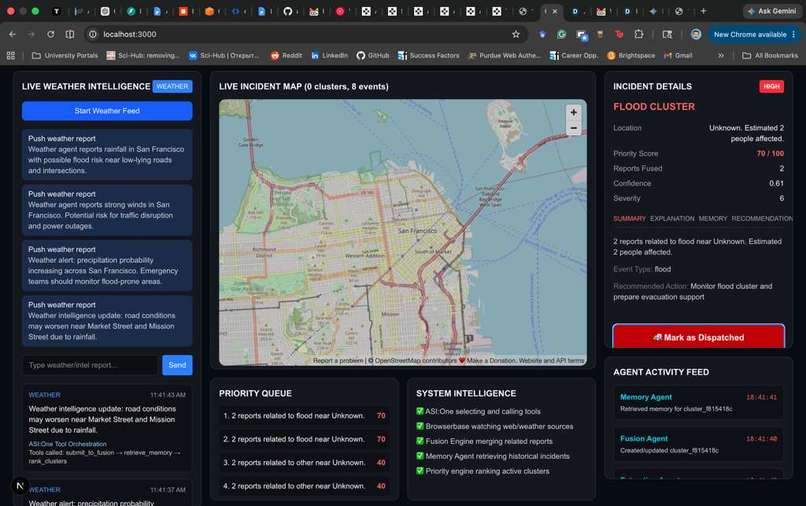Toggle Fusion Engine merging related reports check

[420, 441]
